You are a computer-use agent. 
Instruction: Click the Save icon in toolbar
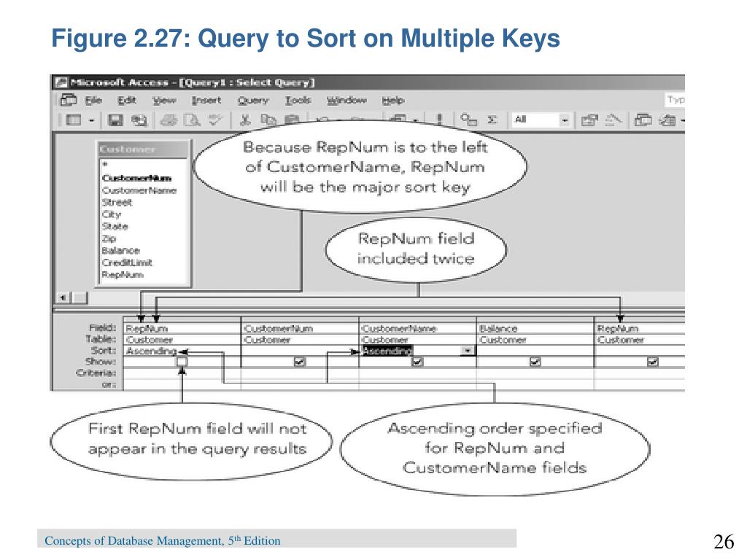pyautogui.click(x=115, y=120)
